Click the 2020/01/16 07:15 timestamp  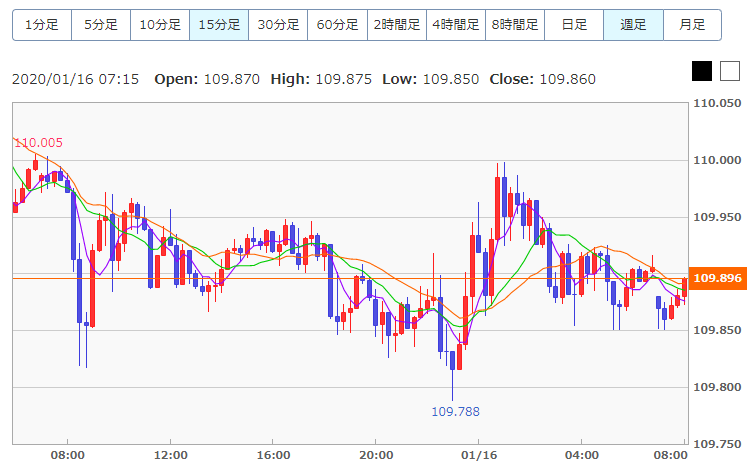[x=75, y=79]
